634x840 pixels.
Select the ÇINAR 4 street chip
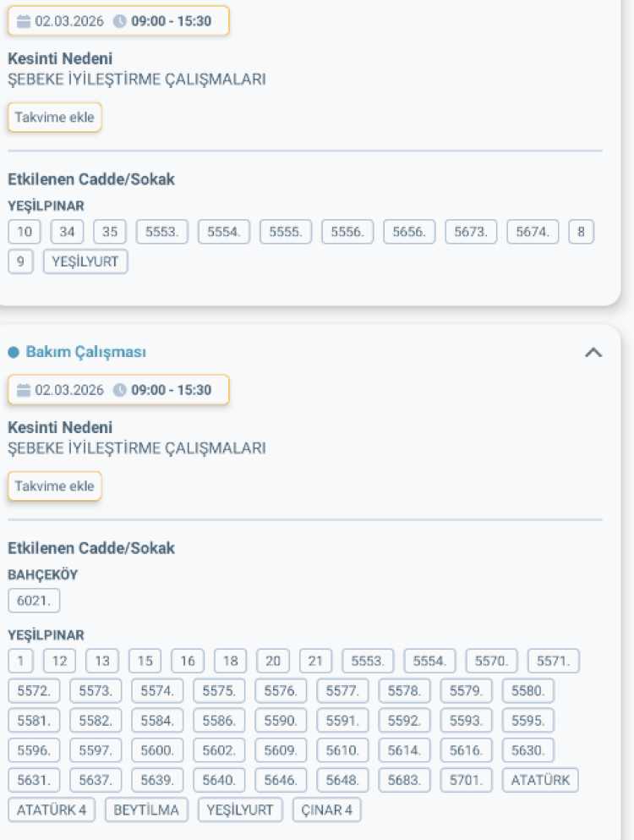(327, 810)
